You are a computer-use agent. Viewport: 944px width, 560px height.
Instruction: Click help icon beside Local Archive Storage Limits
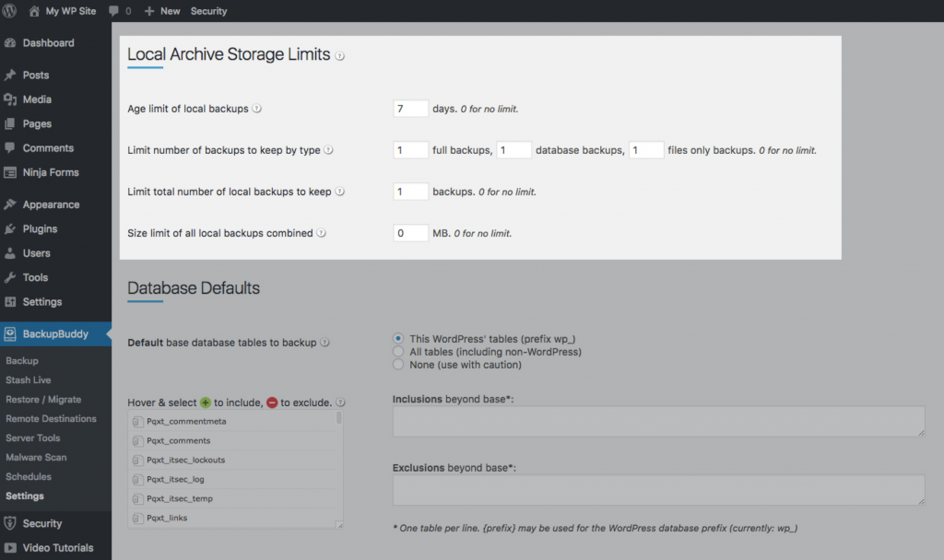(339, 56)
